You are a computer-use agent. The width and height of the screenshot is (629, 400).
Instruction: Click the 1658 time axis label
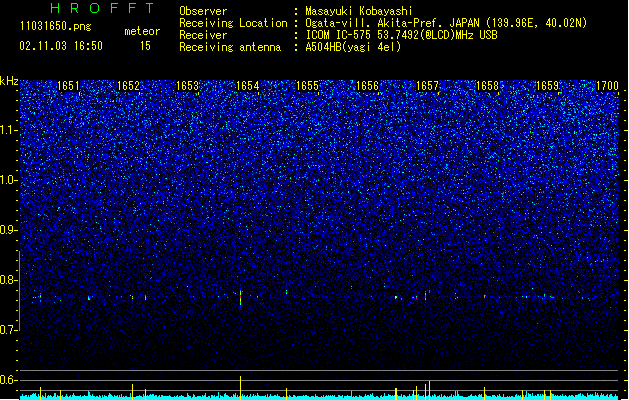point(487,86)
